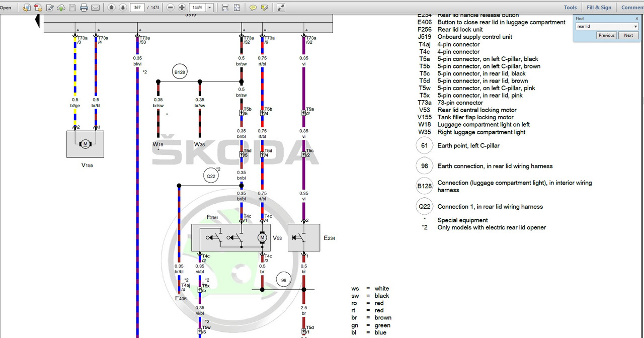This screenshot has width=644, height=338.
Task: Click the Q22 connection circle in diagram
Action: 212,177
